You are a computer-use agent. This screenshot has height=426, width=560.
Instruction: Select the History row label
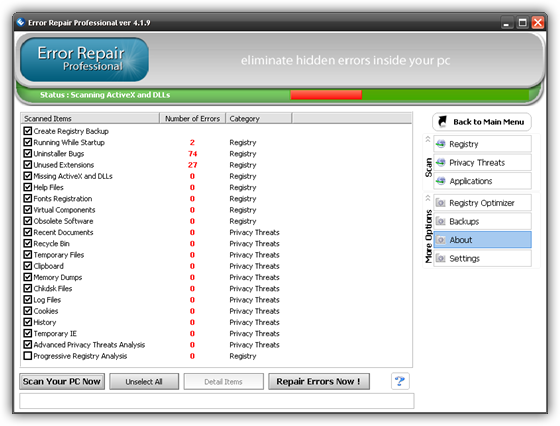45,322
